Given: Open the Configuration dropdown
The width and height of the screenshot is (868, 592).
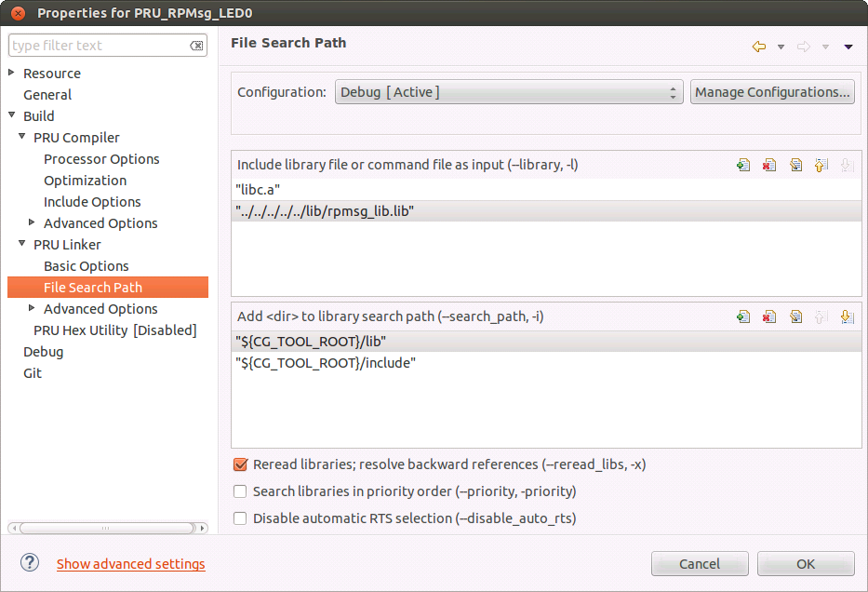Looking at the screenshot, I should 676,92.
